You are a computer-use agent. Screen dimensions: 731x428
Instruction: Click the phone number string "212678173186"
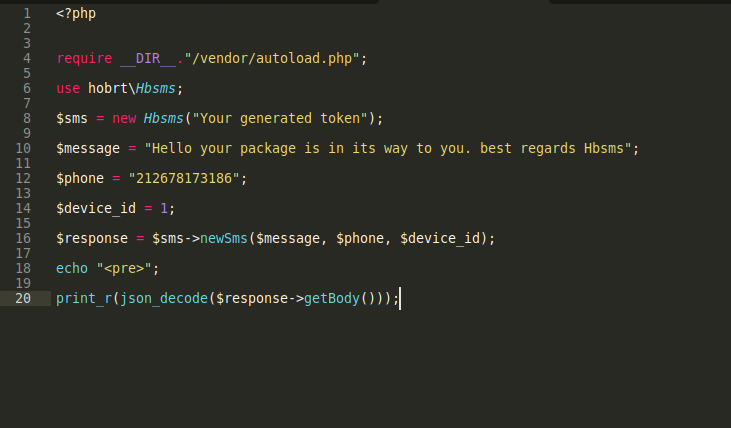coord(186,178)
